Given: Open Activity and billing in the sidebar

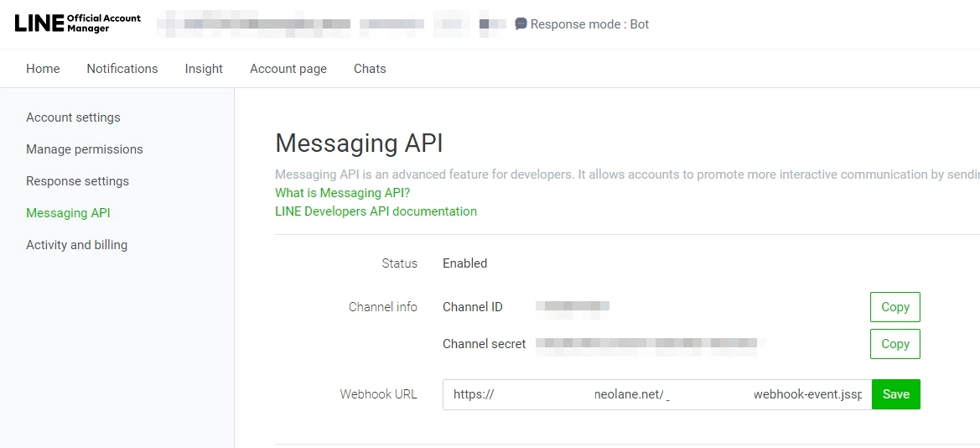Looking at the screenshot, I should click(77, 245).
